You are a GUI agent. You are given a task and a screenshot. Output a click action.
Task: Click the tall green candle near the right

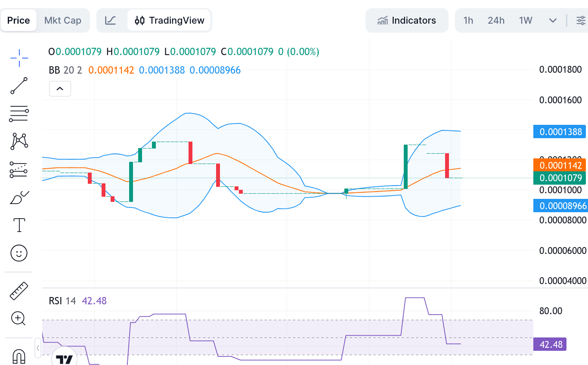[405, 167]
